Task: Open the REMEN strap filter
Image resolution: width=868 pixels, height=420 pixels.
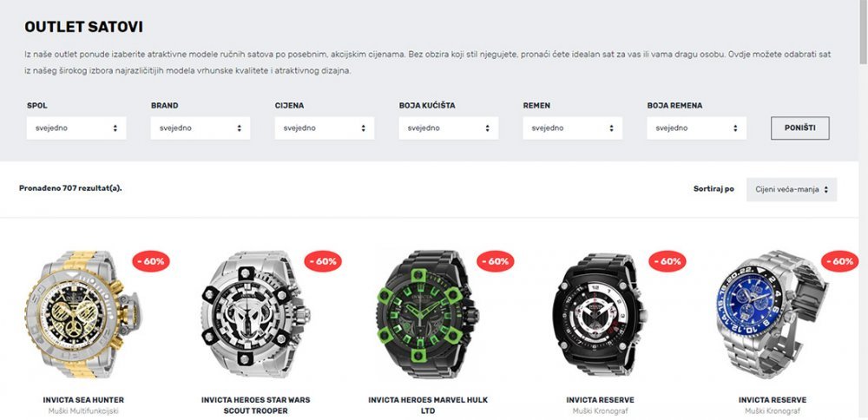Action: click(x=572, y=128)
